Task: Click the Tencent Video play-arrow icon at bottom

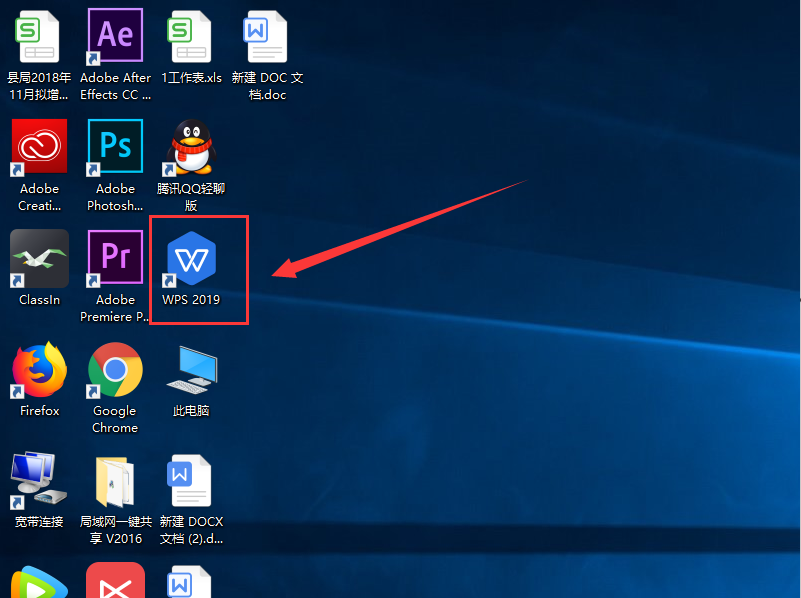Action: tap(39, 582)
